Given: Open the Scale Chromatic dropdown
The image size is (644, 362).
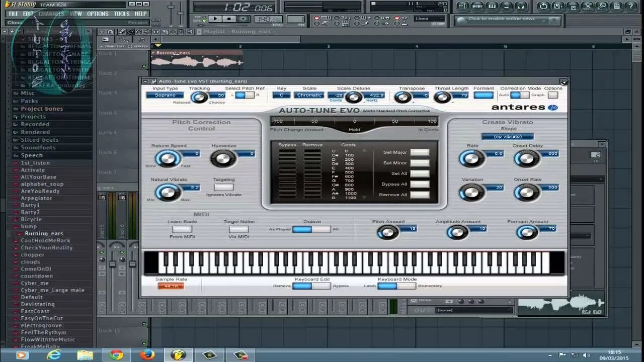Looking at the screenshot, I should click(x=309, y=95).
